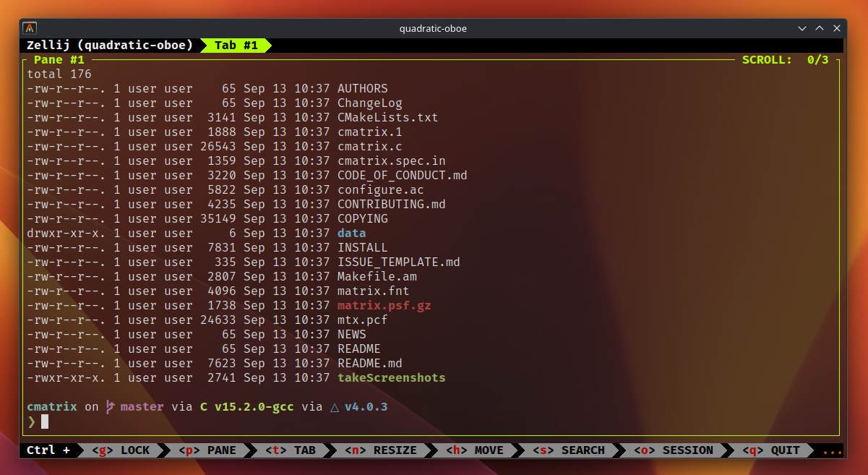The width and height of the screenshot is (868, 475).
Task: Click the terminal app icon in title bar
Action: (30, 28)
